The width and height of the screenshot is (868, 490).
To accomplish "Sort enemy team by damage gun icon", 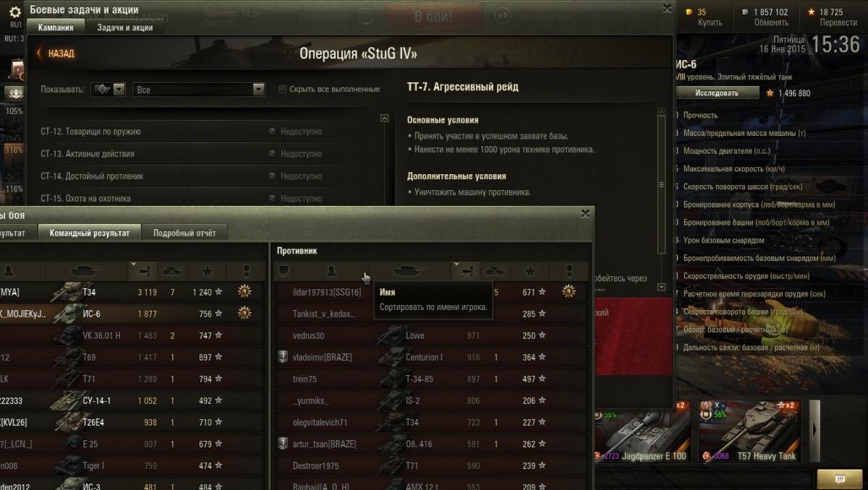I will pos(466,271).
